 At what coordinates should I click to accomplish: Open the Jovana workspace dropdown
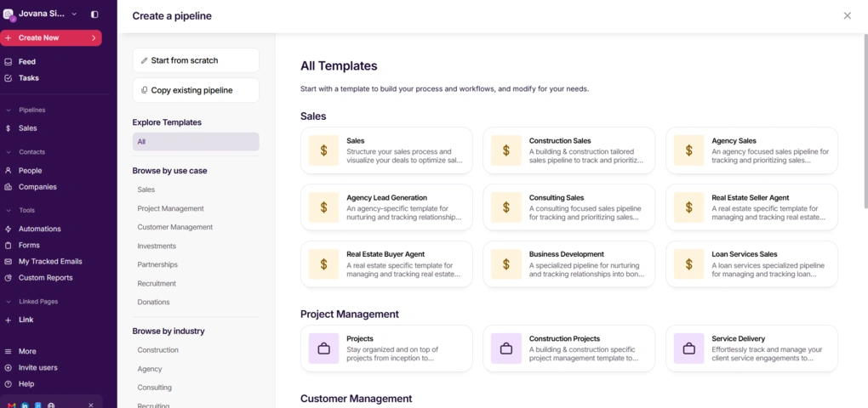click(74, 14)
